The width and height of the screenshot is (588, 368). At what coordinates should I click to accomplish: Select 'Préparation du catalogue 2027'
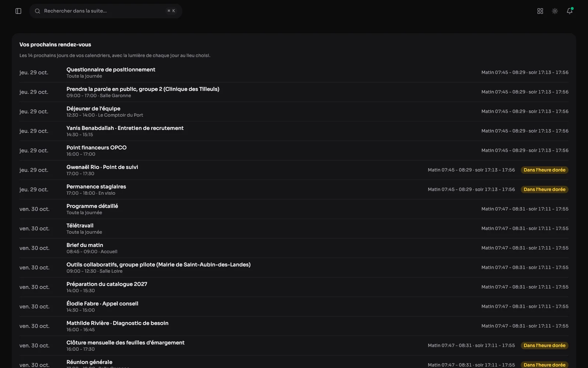(294, 287)
